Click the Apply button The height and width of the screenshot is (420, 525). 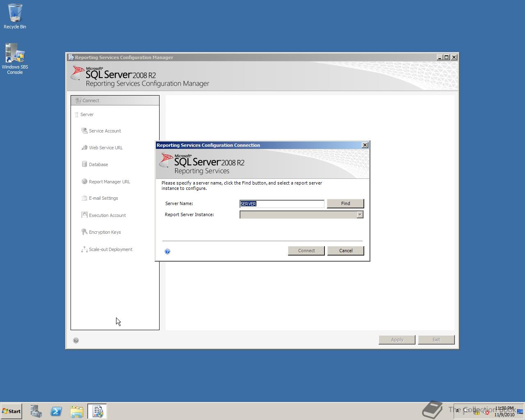pos(397,340)
